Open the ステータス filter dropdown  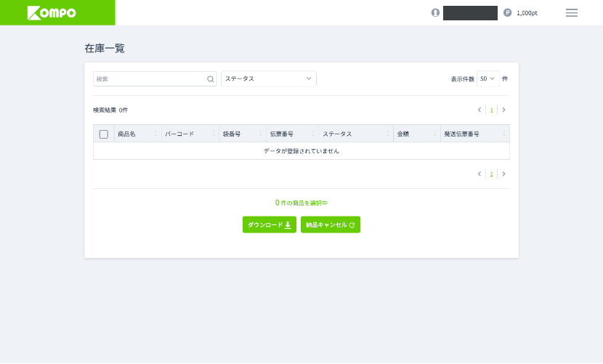[269, 78]
